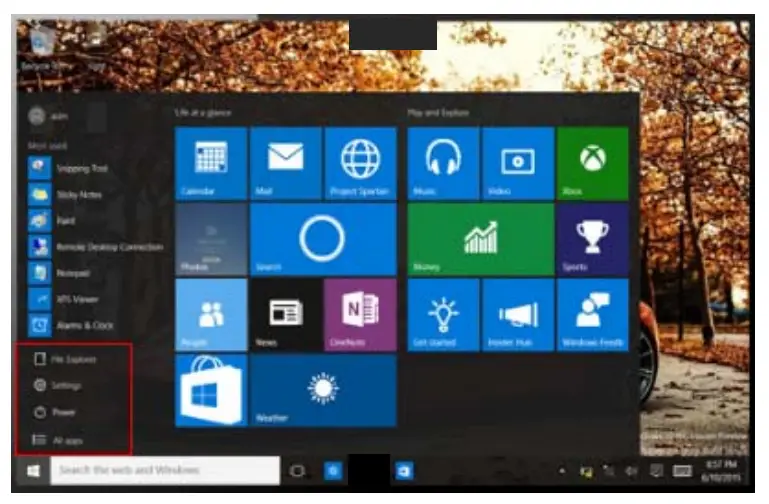Launch Snipping Tool from most used
Image resolution: width=769 pixels, height=504 pixels.
pos(68,168)
